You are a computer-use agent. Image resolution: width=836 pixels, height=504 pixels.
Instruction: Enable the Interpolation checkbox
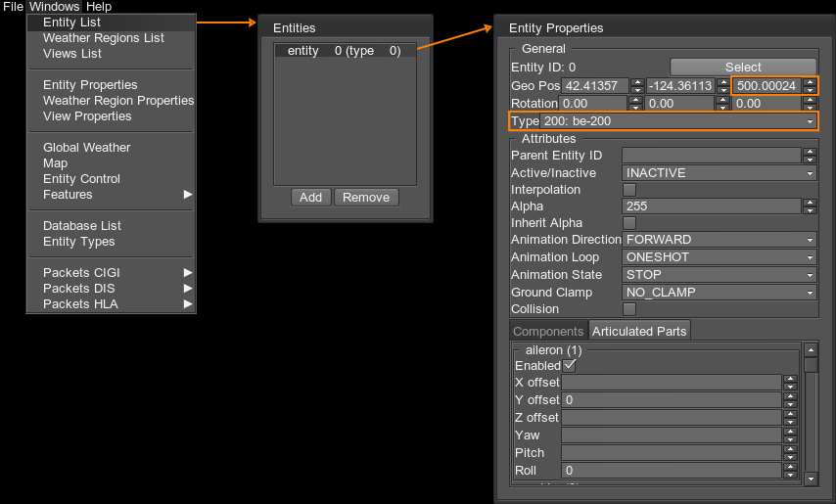tap(629, 190)
